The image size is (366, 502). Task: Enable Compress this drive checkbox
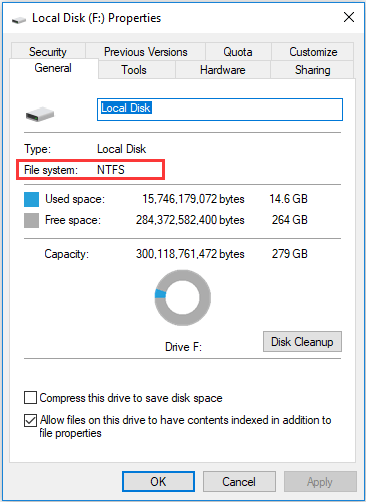pos(30,398)
